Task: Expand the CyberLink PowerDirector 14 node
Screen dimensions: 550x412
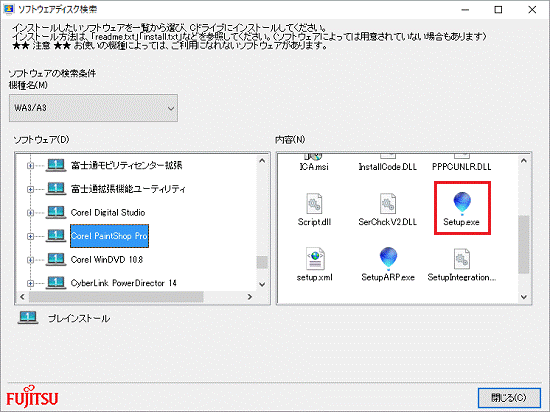Action: tap(31, 283)
